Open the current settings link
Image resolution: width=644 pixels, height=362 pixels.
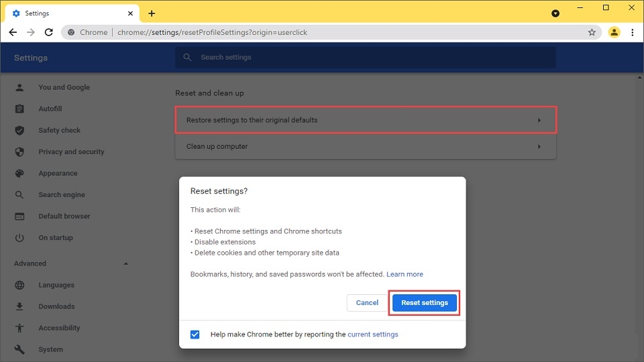pyautogui.click(x=372, y=335)
